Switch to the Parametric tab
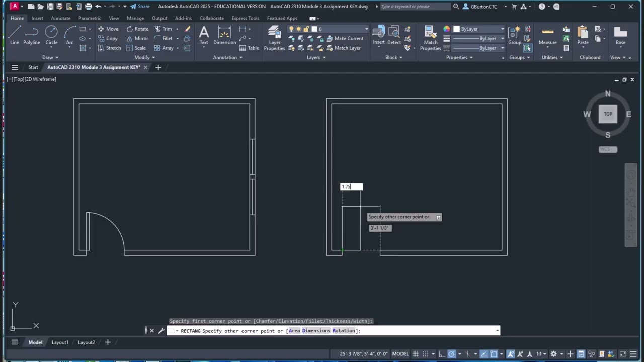The image size is (644, 362). (x=90, y=18)
